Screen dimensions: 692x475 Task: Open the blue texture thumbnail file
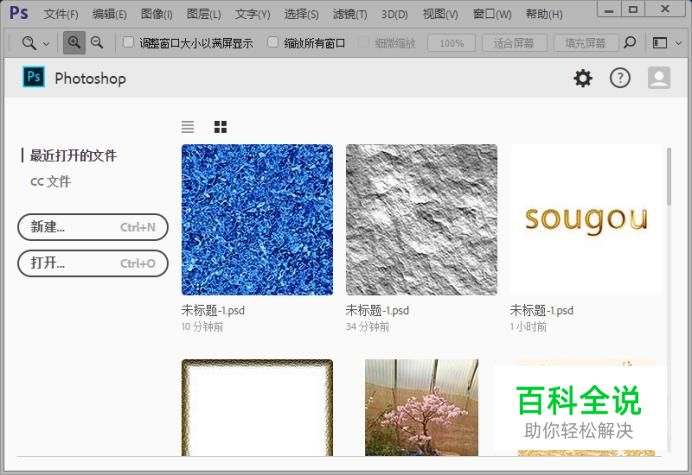point(257,219)
